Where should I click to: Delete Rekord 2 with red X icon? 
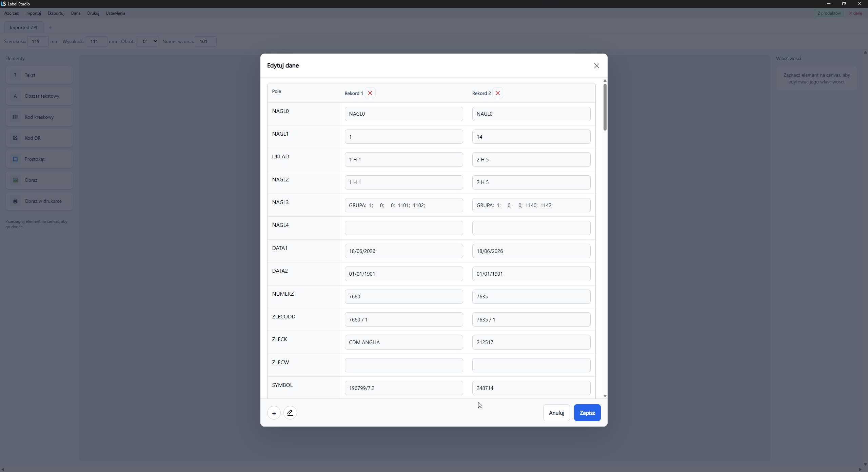pos(497,93)
